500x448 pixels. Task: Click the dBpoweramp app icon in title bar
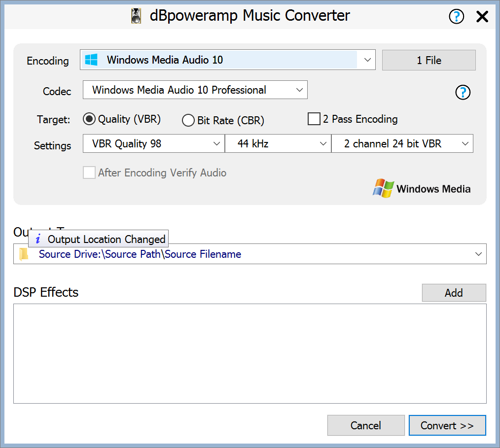pyautogui.click(x=136, y=16)
